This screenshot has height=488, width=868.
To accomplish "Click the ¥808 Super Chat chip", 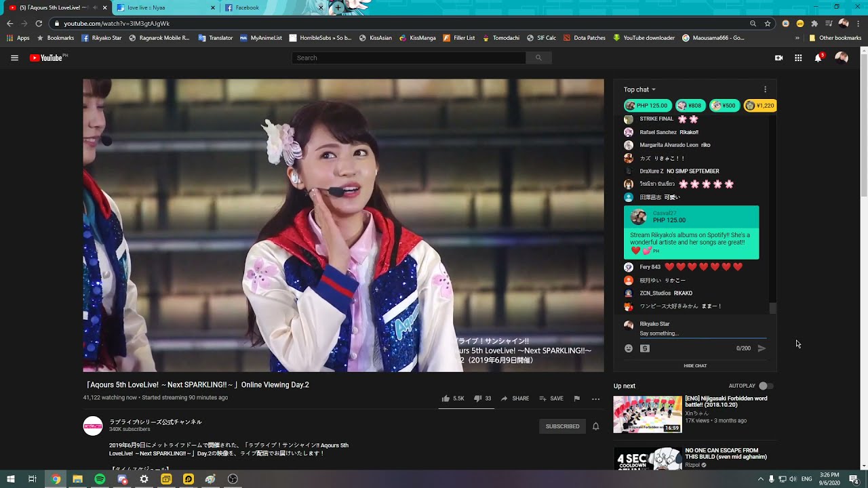I will (x=690, y=106).
